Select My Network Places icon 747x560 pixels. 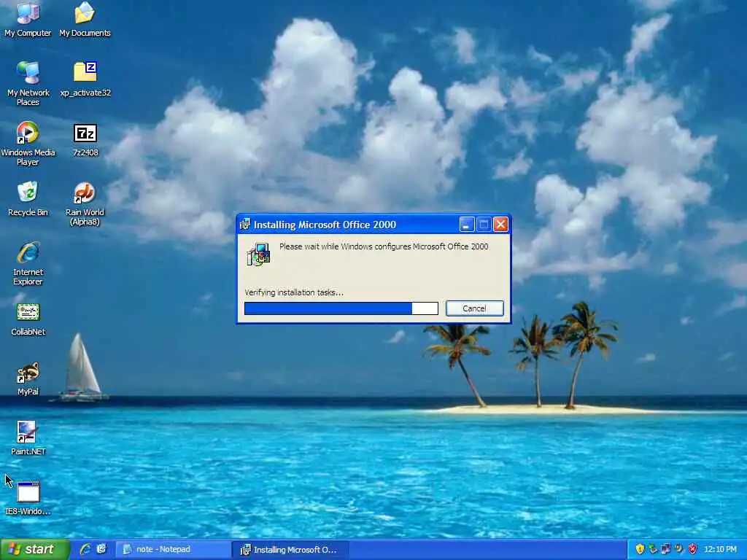click(28, 83)
